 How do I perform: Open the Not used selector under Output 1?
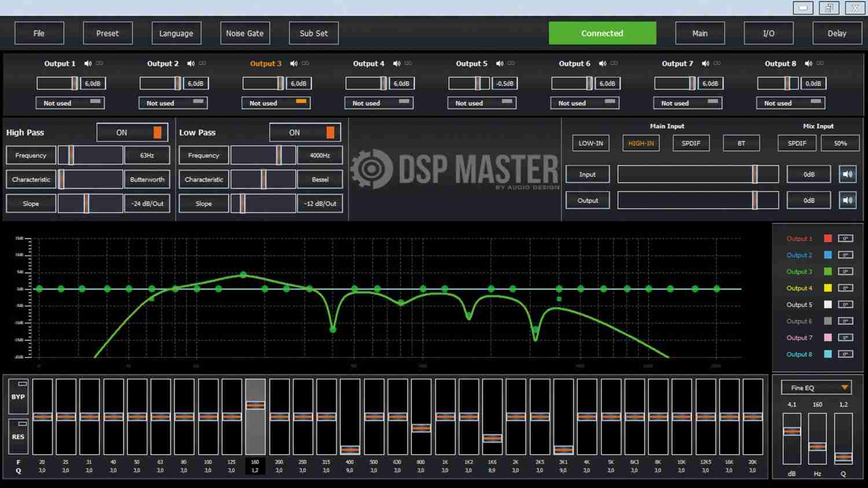pyautogui.click(x=70, y=103)
